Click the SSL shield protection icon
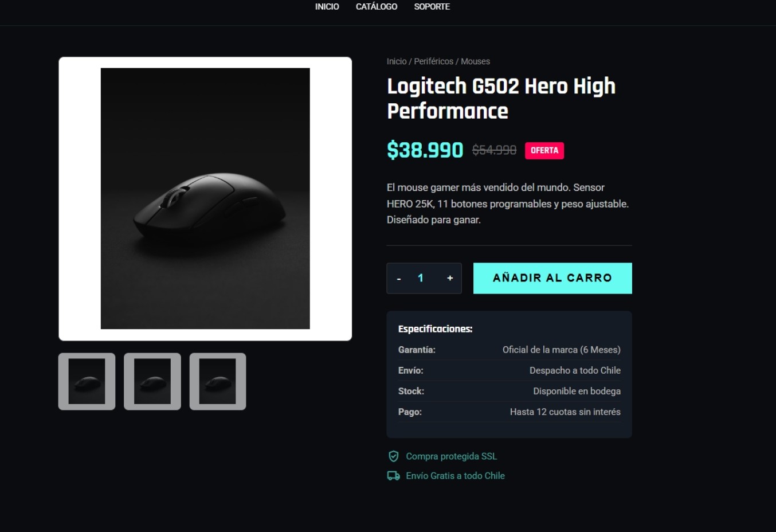The image size is (776, 532). click(393, 456)
